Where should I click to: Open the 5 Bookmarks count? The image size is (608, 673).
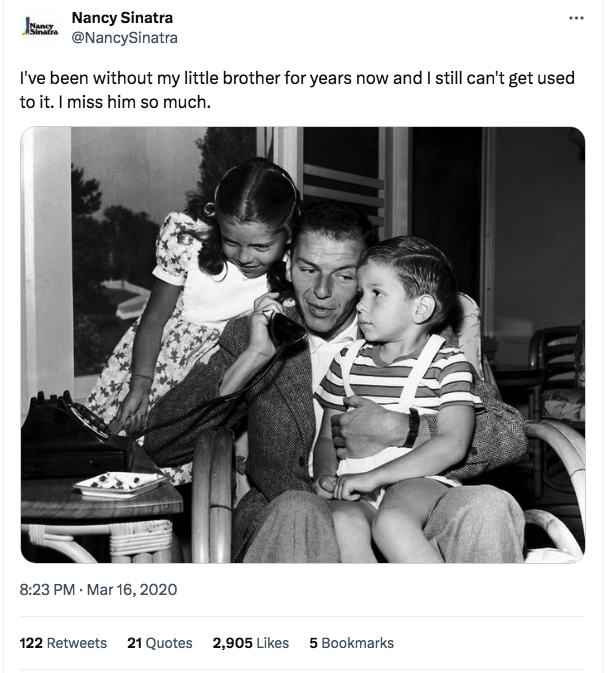click(x=351, y=643)
